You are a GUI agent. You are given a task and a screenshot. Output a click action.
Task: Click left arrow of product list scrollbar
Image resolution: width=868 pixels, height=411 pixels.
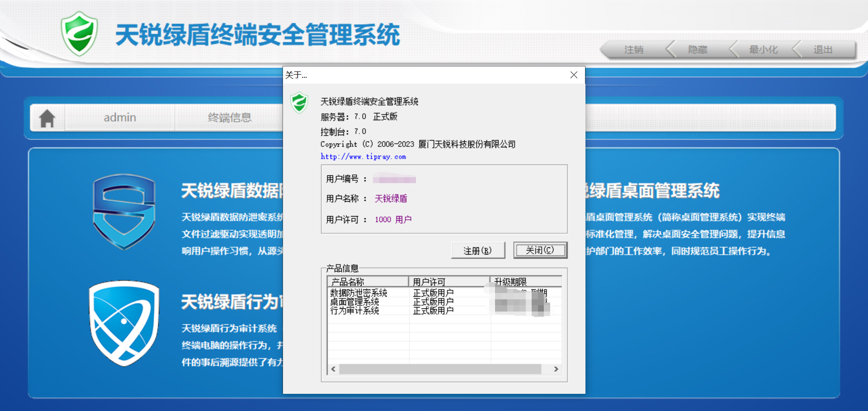[333, 369]
